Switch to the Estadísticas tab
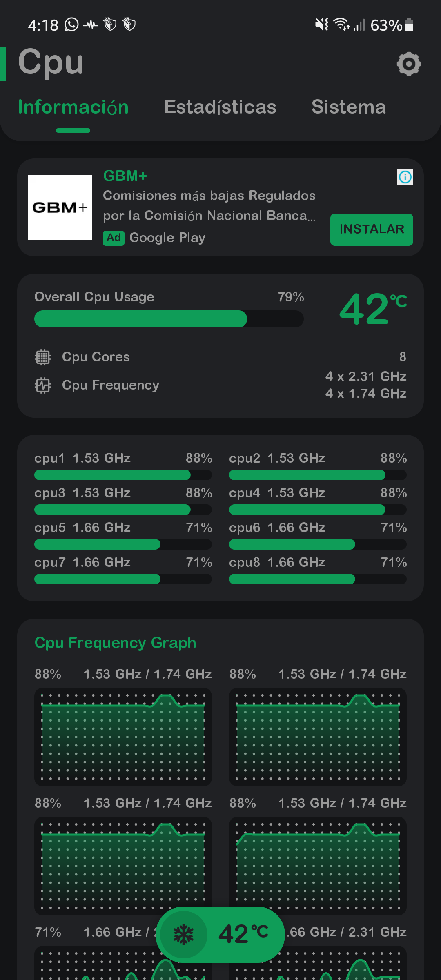The width and height of the screenshot is (441, 980). (220, 107)
